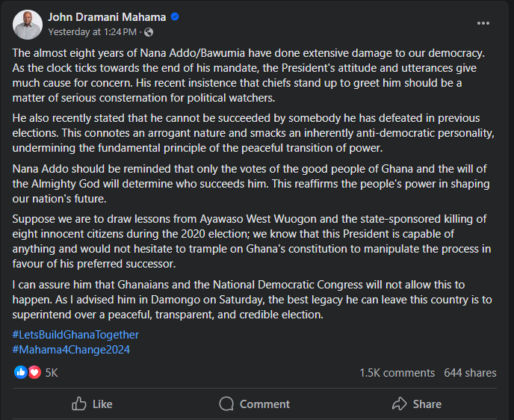Expand the 1.5K comments
514x420 pixels.
tap(397, 372)
